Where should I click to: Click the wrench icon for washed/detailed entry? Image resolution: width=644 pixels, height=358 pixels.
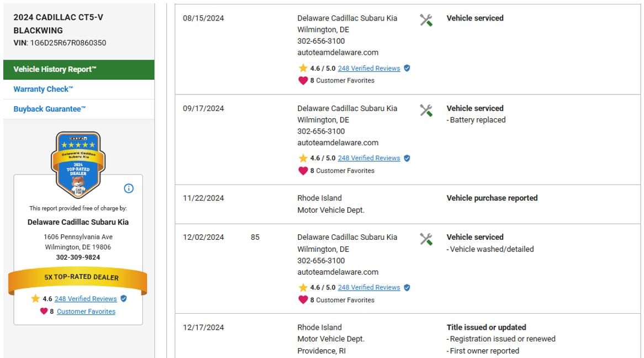[426, 239]
